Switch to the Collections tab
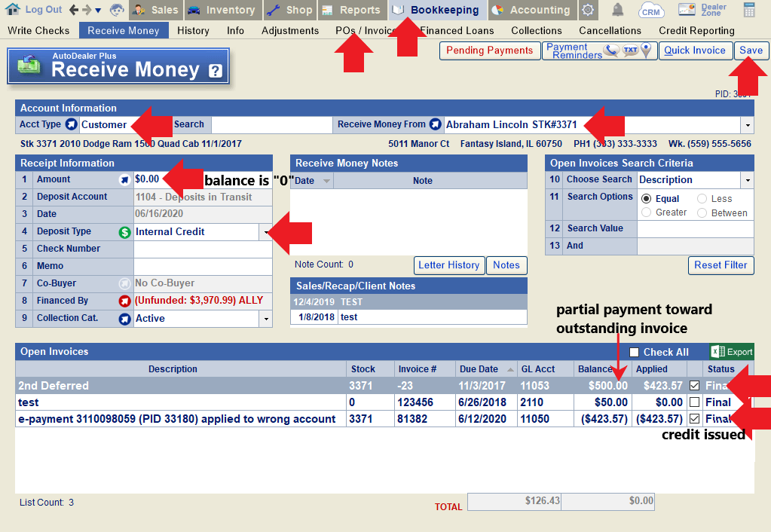 click(537, 30)
